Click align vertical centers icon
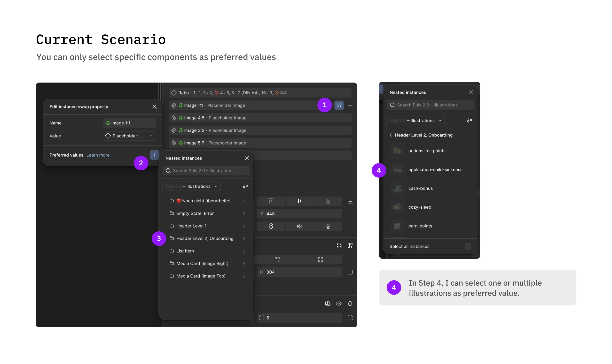Image resolution: width=612 pixels, height=364 pixels. (x=299, y=201)
